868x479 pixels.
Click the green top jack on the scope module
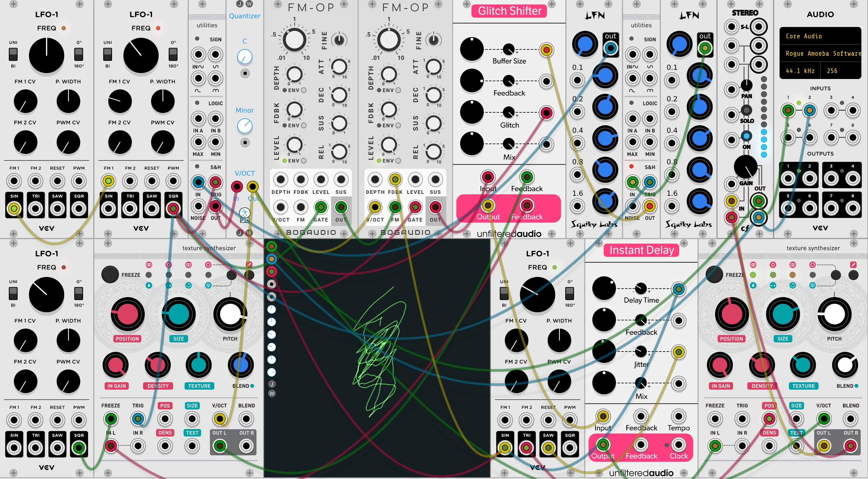pyautogui.click(x=272, y=246)
